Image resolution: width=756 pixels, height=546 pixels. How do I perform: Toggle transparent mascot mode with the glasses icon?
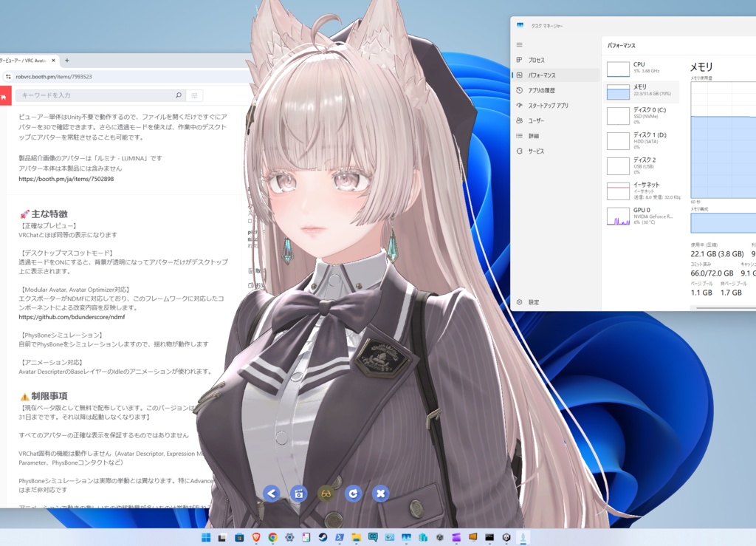pyautogui.click(x=326, y=494)
